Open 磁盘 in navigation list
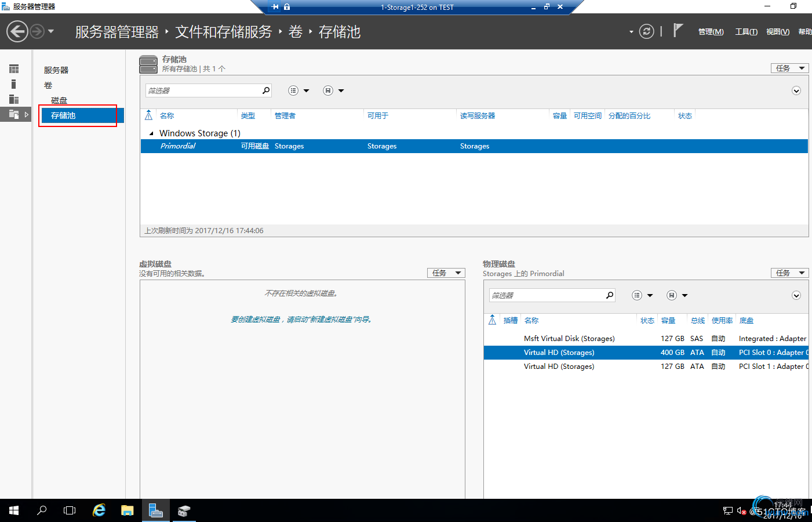The height and width of the screenshot is (522, 812). 59,100
